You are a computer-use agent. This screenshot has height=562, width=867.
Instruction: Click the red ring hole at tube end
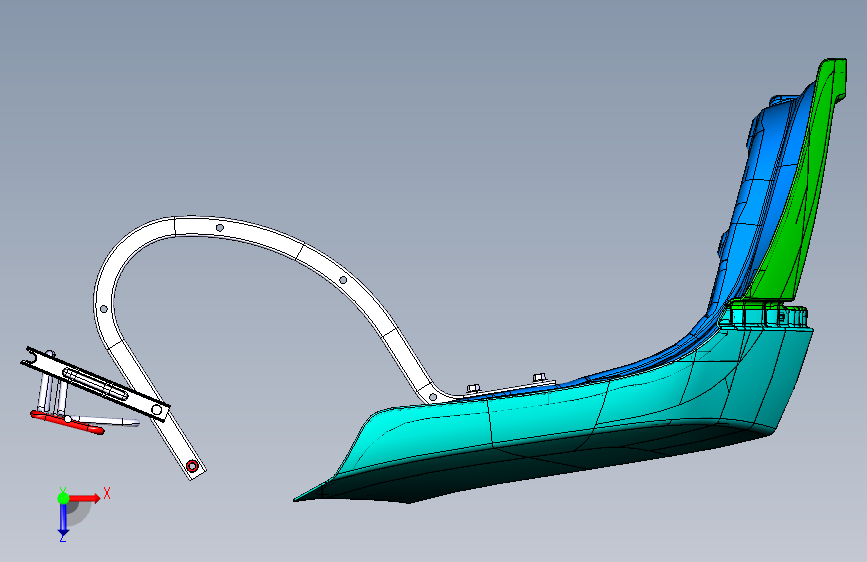(192, 466)
